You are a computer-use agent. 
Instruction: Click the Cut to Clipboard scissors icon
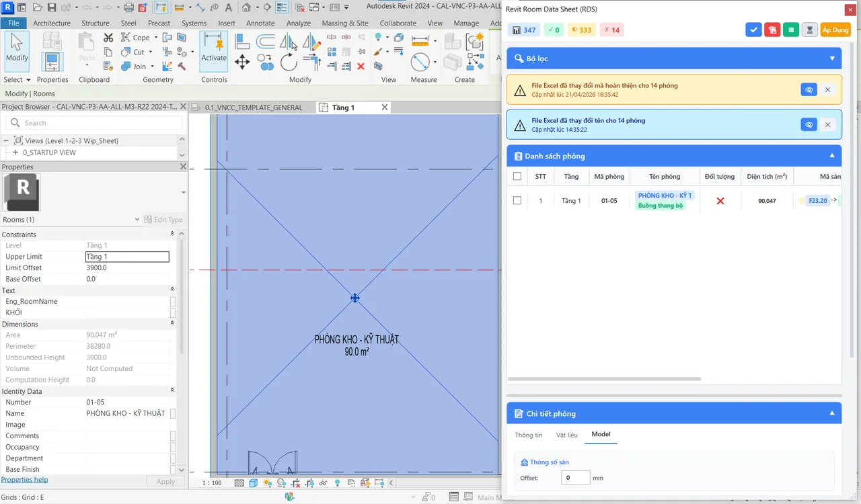pos(108,38)
